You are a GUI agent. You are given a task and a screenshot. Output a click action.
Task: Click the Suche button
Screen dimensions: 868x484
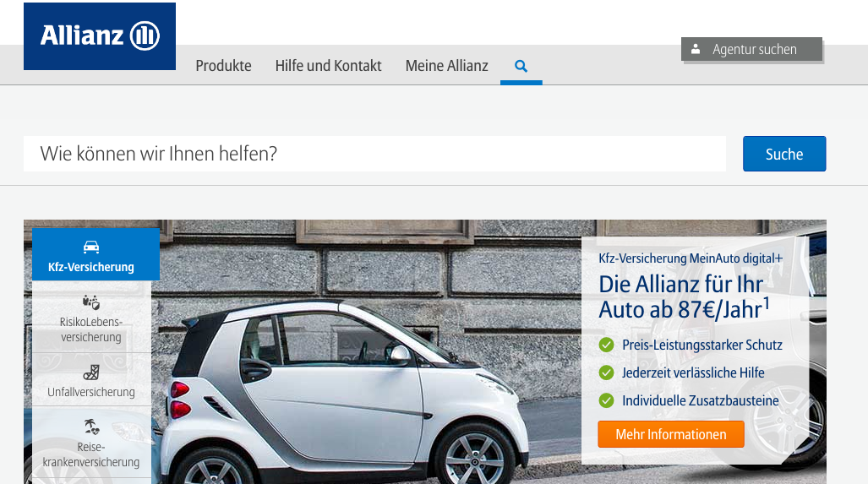click(783, 154)
